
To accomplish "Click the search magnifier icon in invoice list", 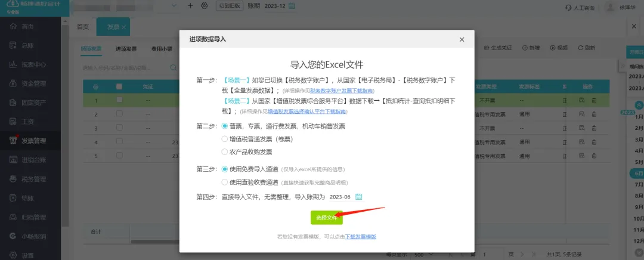I will click(174, 67).
